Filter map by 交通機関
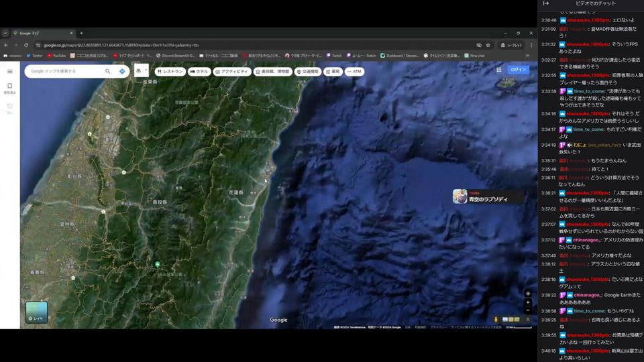This screenshot has width=644, height=362. (308, 72)
